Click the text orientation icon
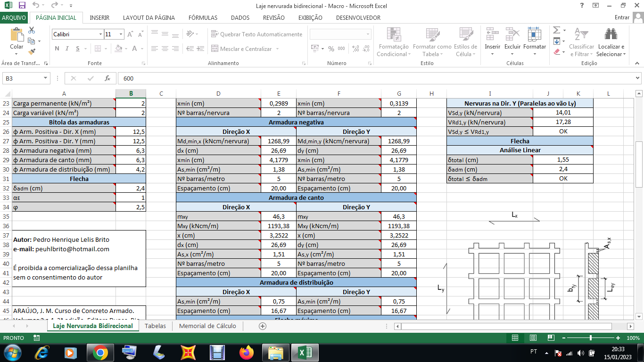The width and height of the screenshot is (644, 362). pos(190,34)
